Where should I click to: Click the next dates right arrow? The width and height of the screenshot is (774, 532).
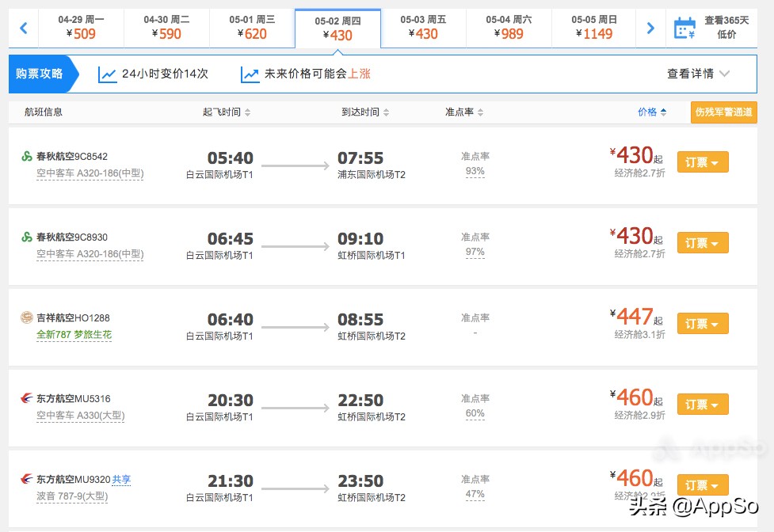[650, 28]
